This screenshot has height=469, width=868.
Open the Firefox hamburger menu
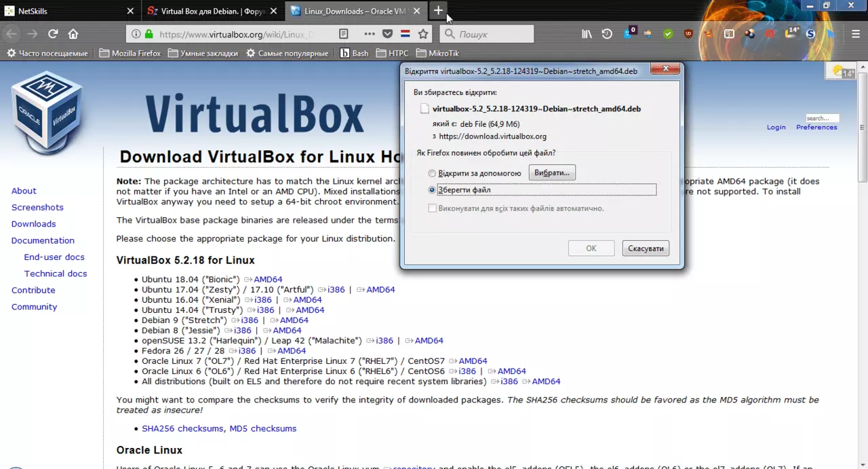856,34
